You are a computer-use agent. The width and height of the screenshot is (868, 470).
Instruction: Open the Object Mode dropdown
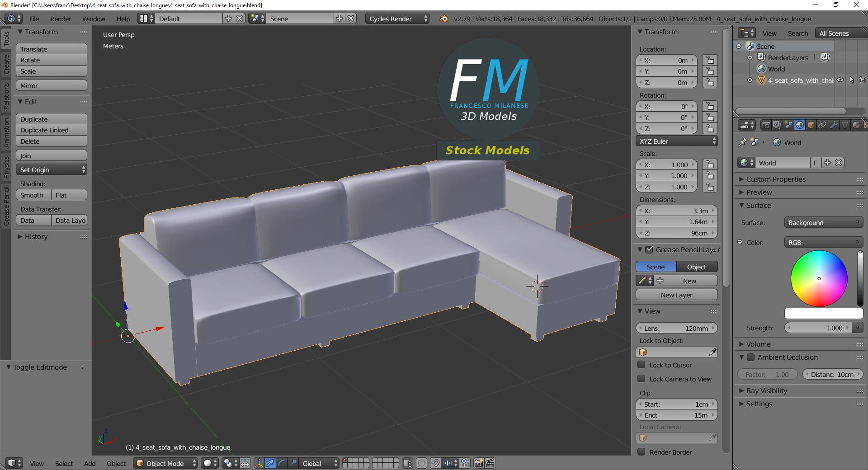(165, 463)
